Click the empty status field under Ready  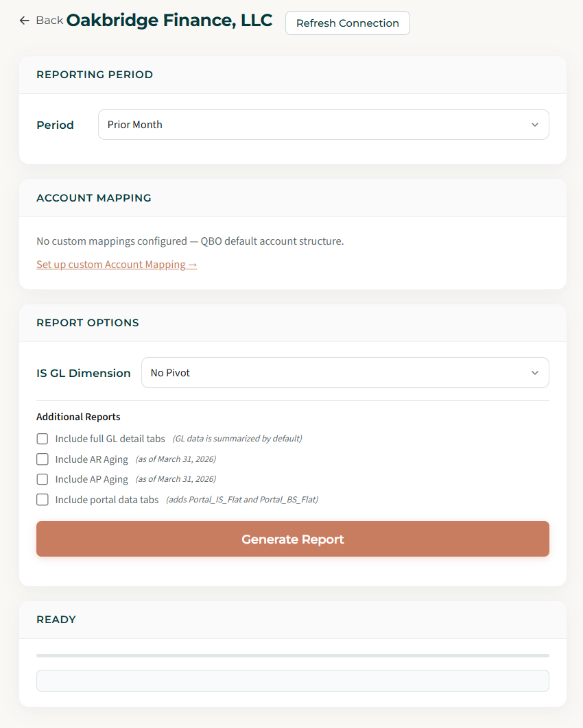(x=292, y=681)
